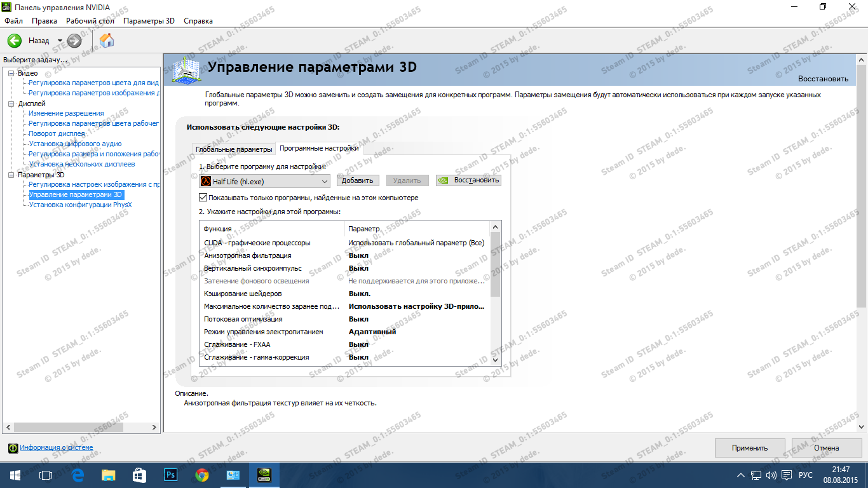868x488 pixels.
Task: Collapse the Параметры 3D tree node
Action: 11,175
